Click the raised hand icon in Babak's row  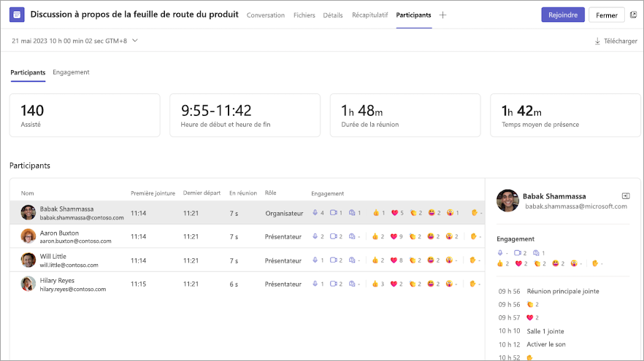(475, 212)
